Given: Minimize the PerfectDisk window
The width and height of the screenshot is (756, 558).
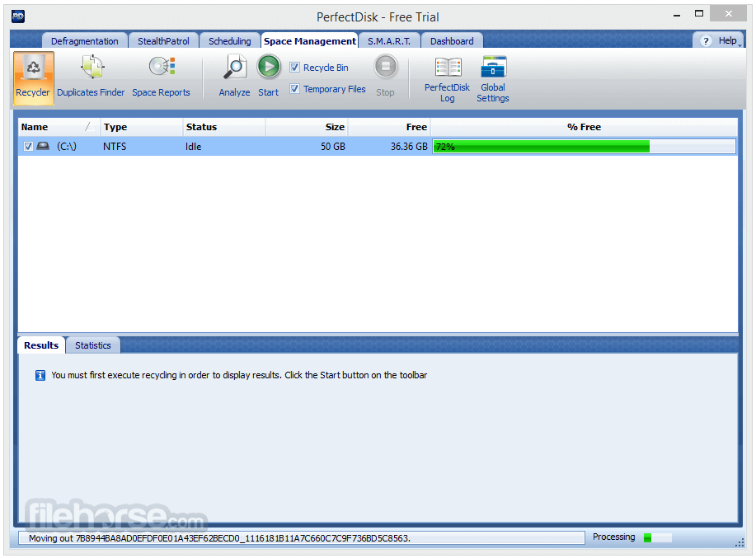Looking at the screenshot, I should (x=677, y=15).
